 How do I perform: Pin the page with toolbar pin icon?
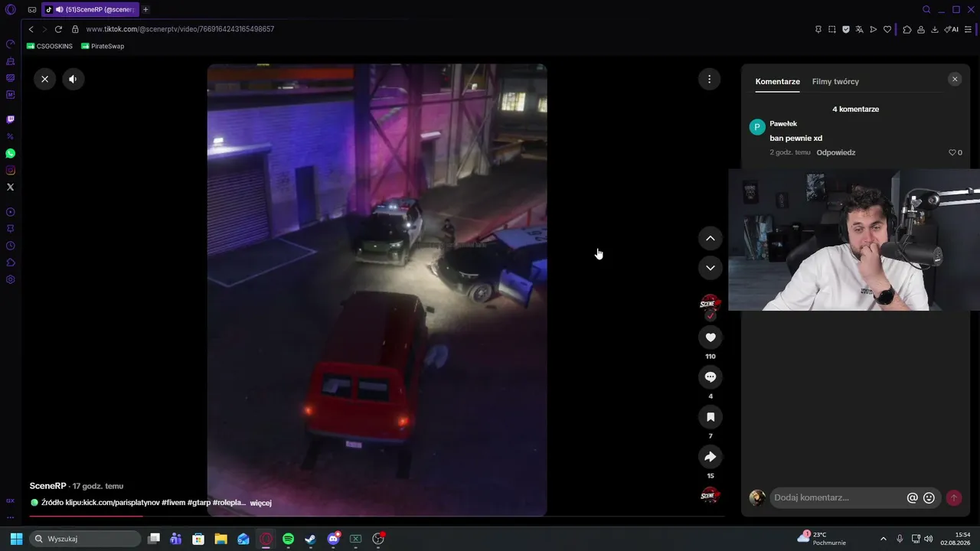[x=818, y=29]
